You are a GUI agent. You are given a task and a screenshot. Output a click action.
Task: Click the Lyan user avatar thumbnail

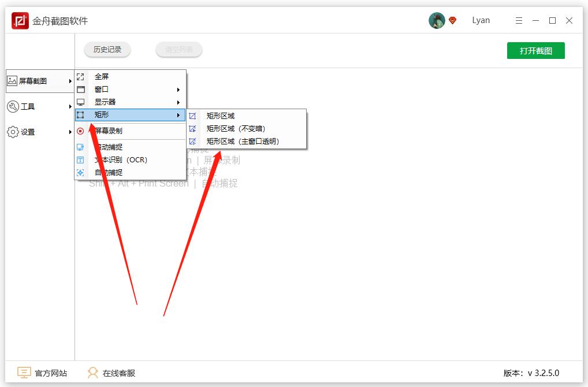(437, 20)
